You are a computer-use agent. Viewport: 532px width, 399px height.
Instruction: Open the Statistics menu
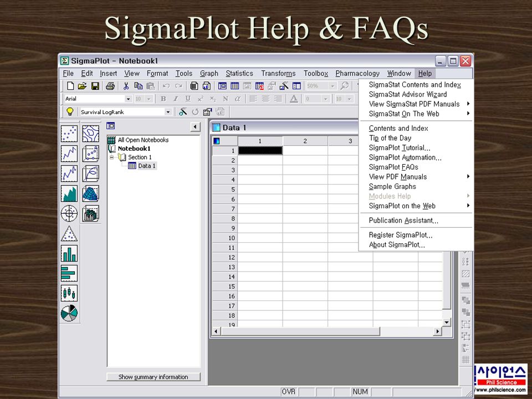(239, 73)
